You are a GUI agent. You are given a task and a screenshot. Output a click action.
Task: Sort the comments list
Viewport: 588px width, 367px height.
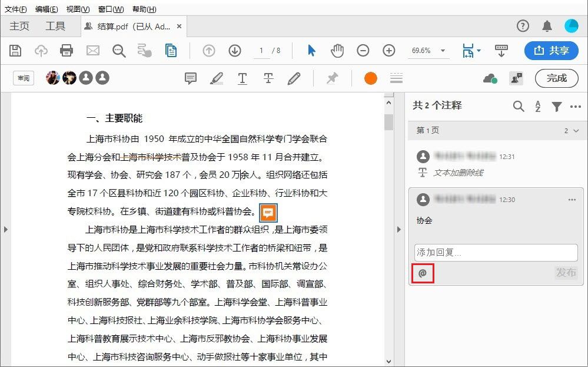click(537, 107)
